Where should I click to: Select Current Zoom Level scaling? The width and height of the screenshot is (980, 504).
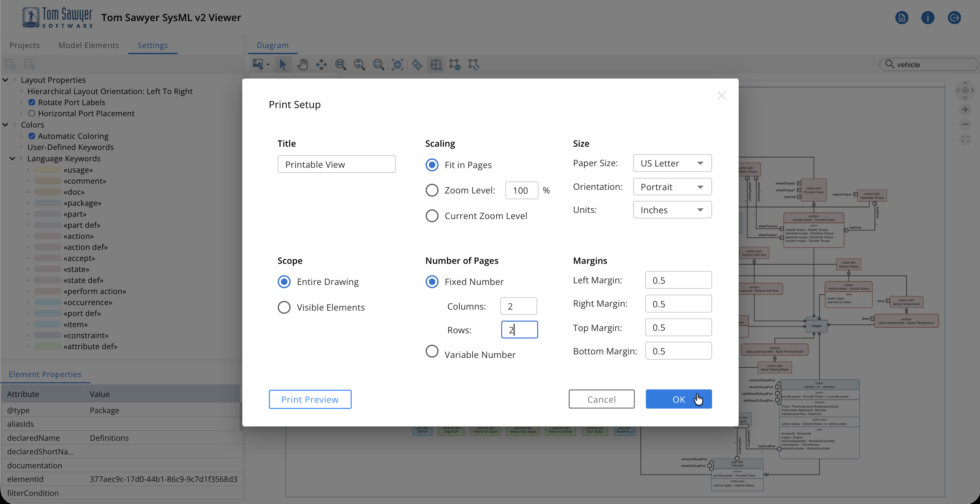pyautogui.click(x=432, y=216)
